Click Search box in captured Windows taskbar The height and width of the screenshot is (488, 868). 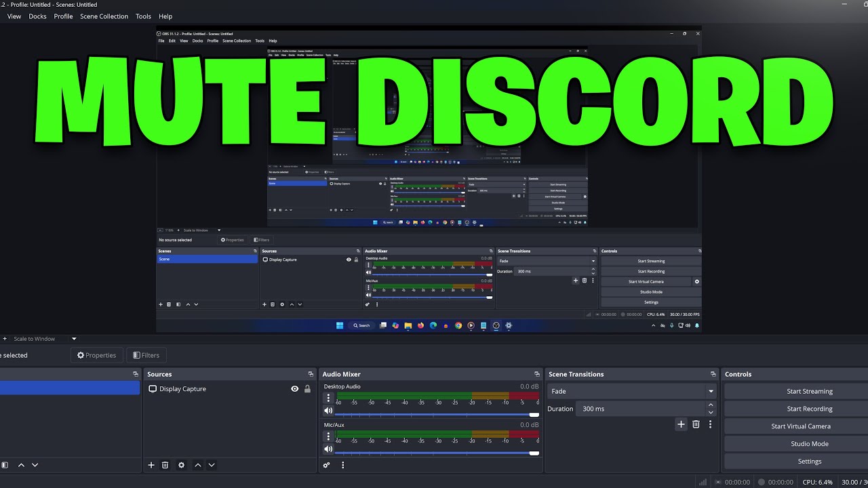[361, 325]
